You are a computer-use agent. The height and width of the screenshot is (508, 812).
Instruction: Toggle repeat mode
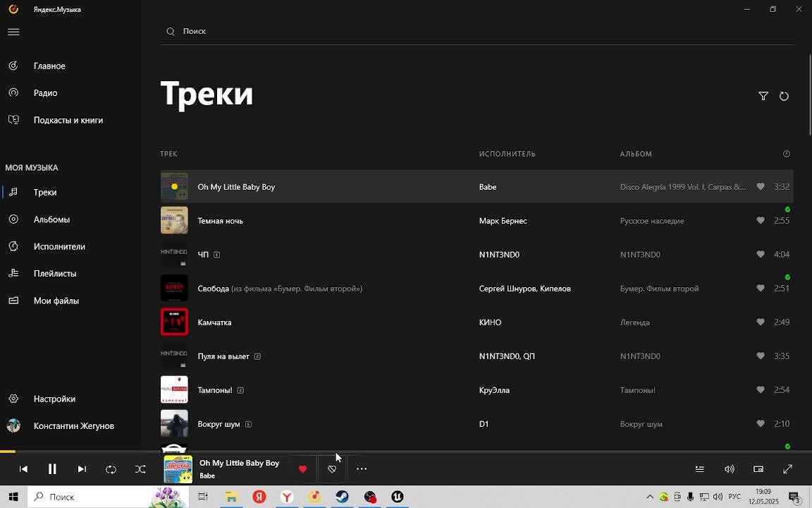(x=111, y=469)
